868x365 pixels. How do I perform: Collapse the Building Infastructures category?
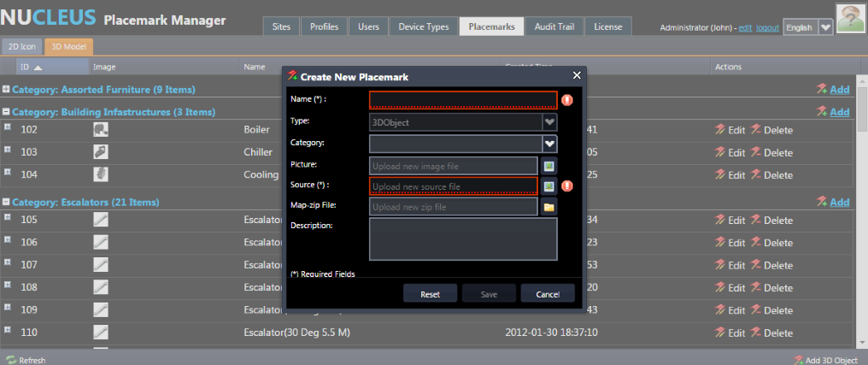point(6,111)
